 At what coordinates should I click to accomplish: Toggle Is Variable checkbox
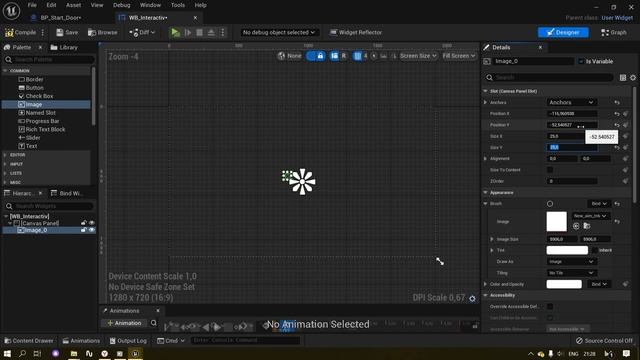click(x=581, y=61)
